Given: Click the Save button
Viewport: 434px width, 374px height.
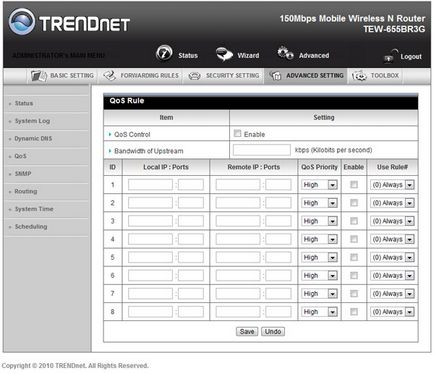Looking at the screenshot, I should (247, 331).
